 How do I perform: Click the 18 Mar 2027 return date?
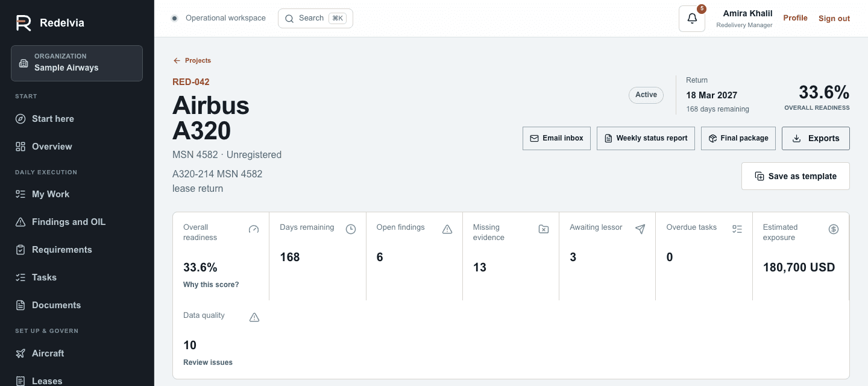click(x=712, y=95)
